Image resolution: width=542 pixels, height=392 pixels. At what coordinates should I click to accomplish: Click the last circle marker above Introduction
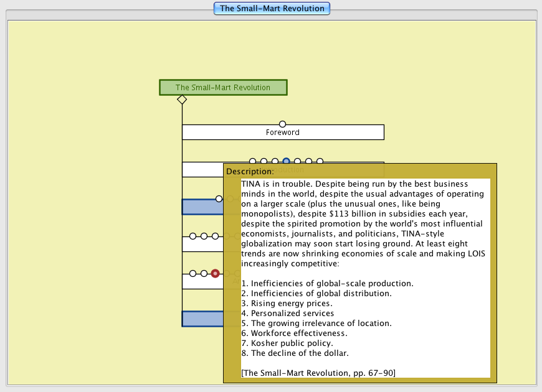coord(320,162)
